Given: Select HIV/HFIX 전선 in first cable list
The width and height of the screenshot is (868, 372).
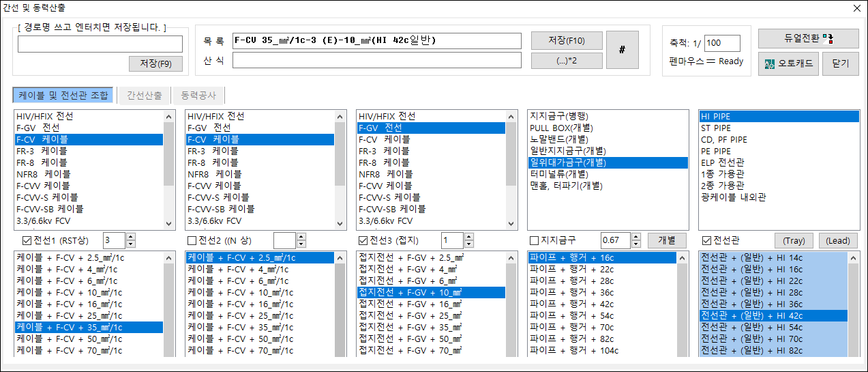Looking at the screenshot, I should pyautogui.click(x=89, y=116).
